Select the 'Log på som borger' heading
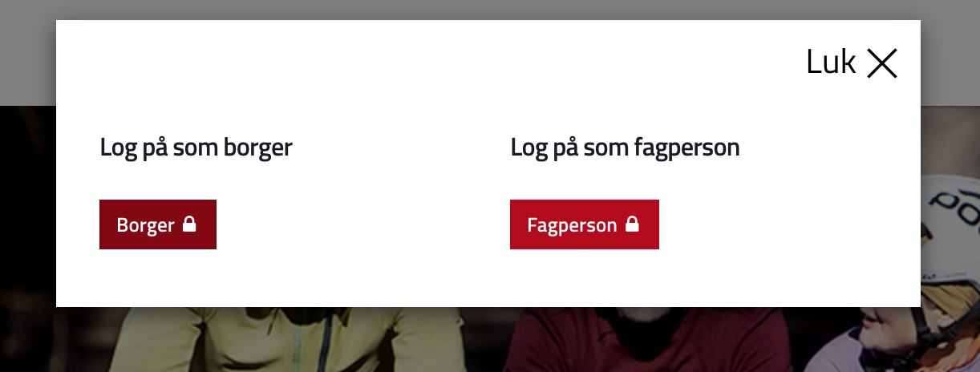Image resolution: width=980 pixels, height=372 pixels. click(196, 148)
